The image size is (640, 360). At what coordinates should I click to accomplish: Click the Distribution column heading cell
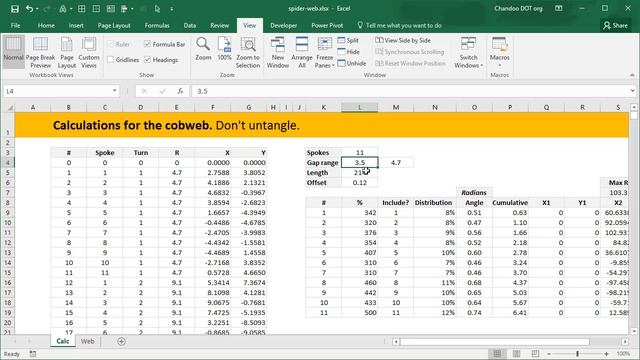pyautogui.click(x=435, y=202)
